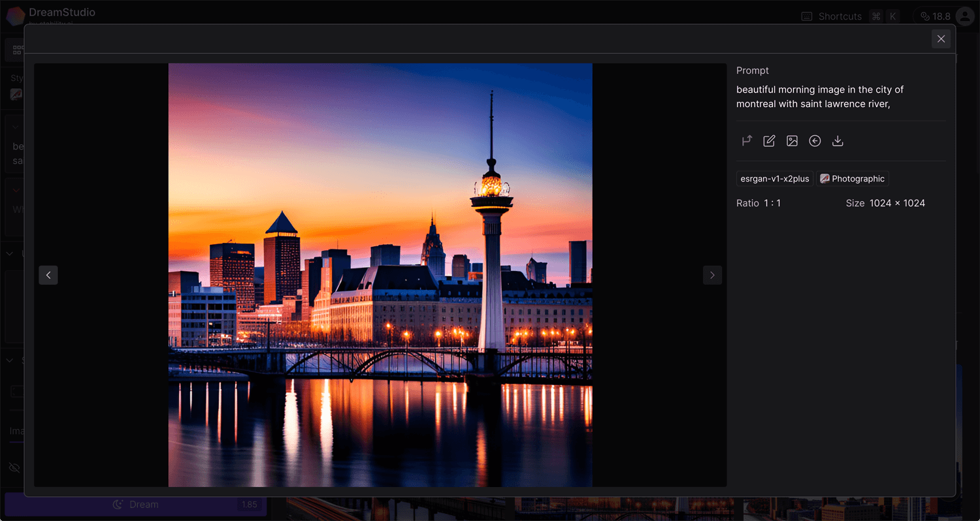Click the ⌘ key hint badge
This screenshot has width=980, height=521.
click(876, 16)
